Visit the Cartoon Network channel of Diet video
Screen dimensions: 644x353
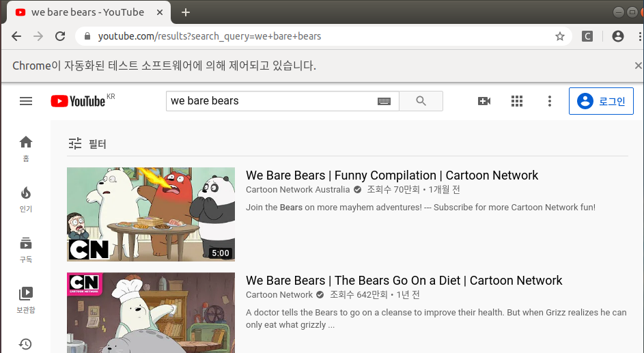pos(279,295)
